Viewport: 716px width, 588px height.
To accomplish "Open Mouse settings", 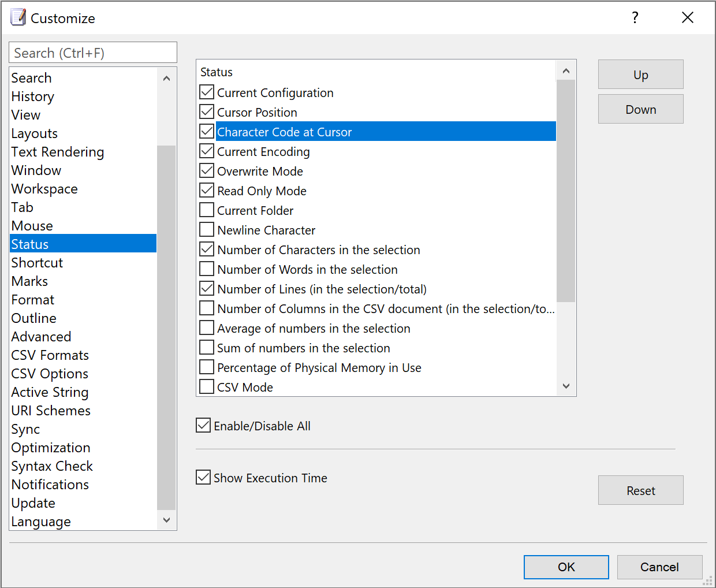I will pos(83,226).
